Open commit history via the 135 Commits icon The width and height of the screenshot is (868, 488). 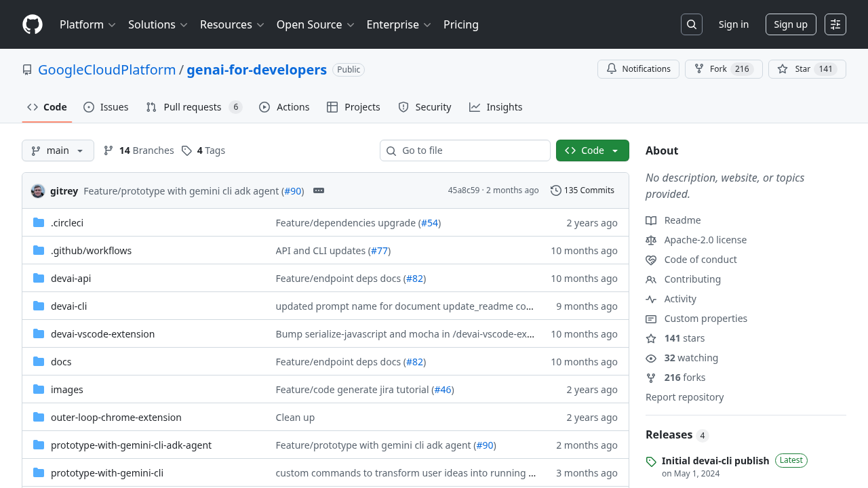coord(556,190)
